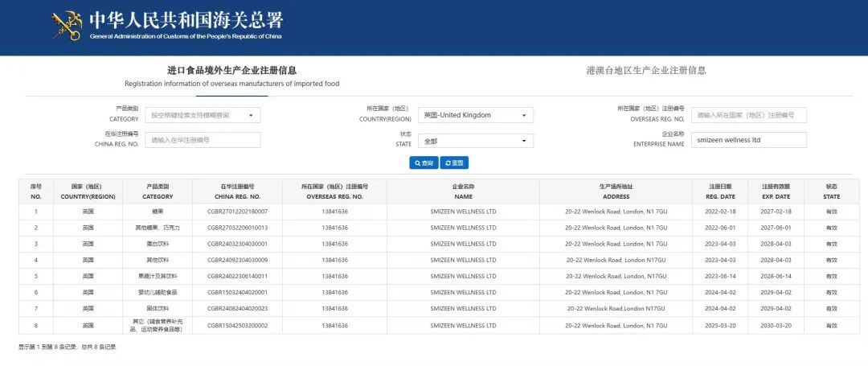This screenshot has width=868, height=366.
Task: Click the blue search (查询) button
Action: point(423,163)
